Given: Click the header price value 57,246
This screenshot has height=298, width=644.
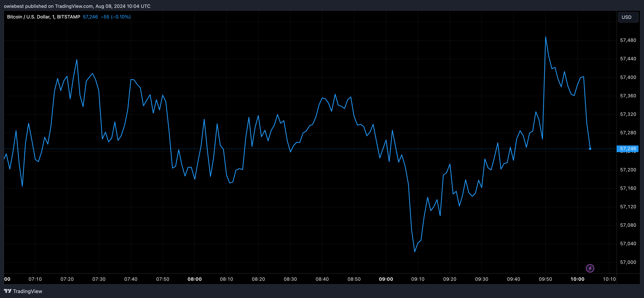Looking at the screenshot, I should [x=90, y=17].
